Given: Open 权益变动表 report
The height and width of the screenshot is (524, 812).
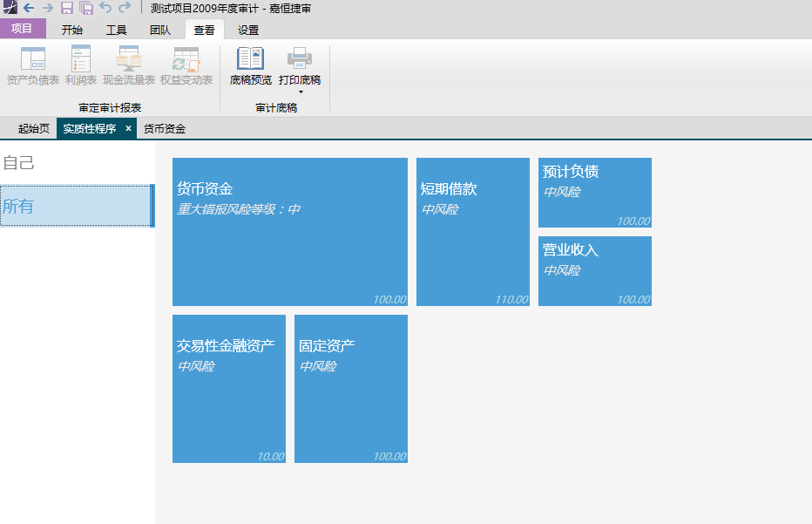Looking at the screenshot, I should 186,65.
